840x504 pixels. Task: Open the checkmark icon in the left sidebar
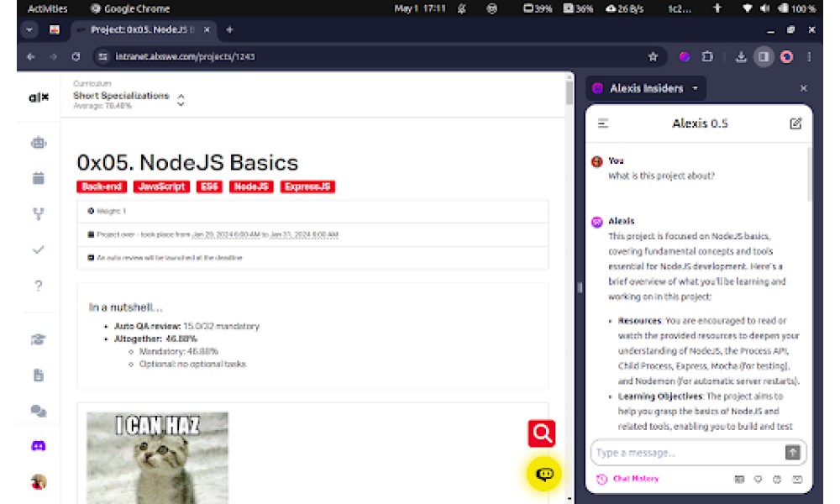(39, 249)
